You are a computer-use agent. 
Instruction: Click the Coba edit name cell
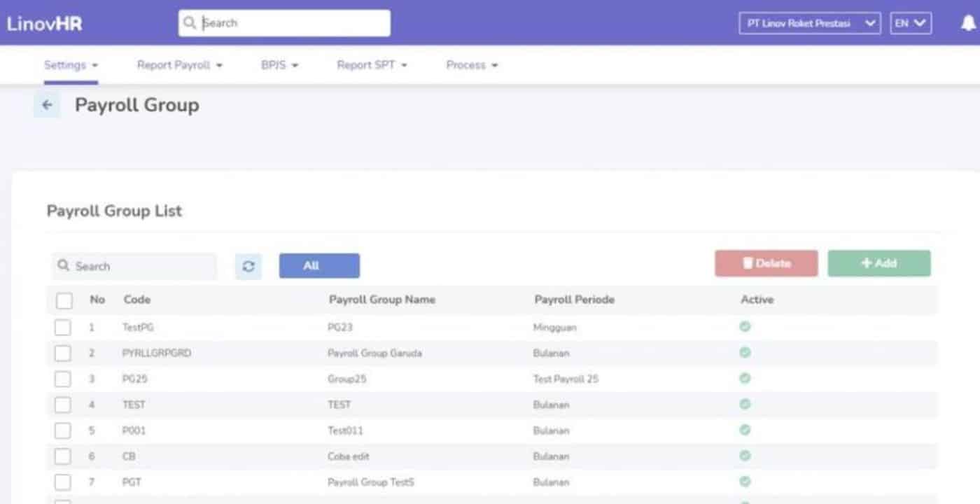349,456
